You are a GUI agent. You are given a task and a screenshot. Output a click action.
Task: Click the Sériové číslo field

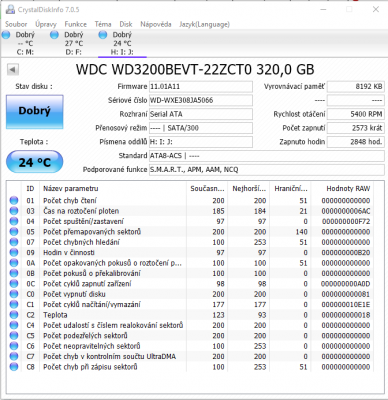click(201, 100)
